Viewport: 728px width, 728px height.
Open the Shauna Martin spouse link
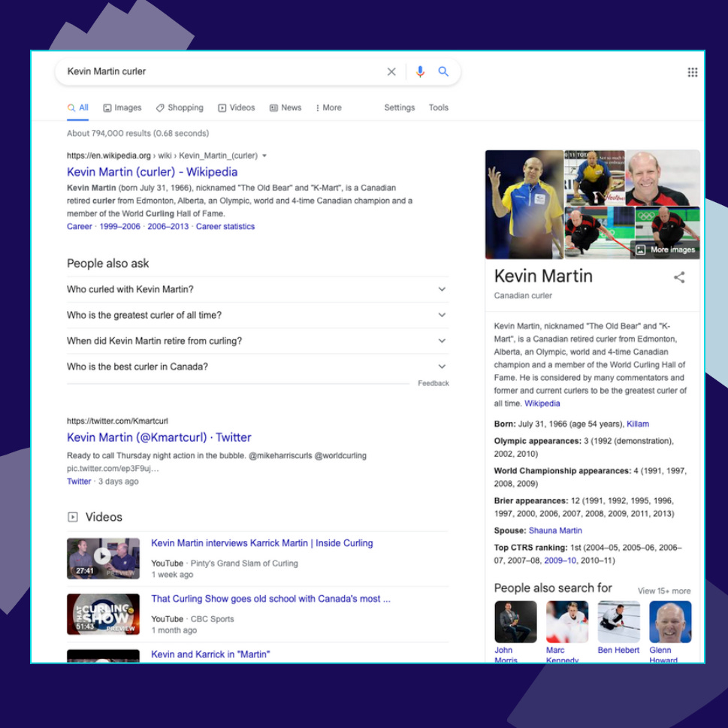click(x=554, y=530)
